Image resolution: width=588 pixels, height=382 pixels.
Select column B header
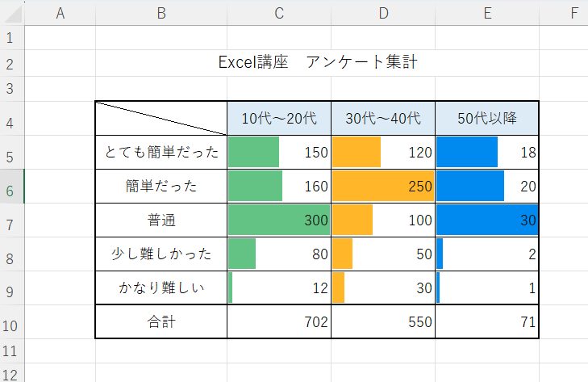pyautogui.click(x=161, y=12)
